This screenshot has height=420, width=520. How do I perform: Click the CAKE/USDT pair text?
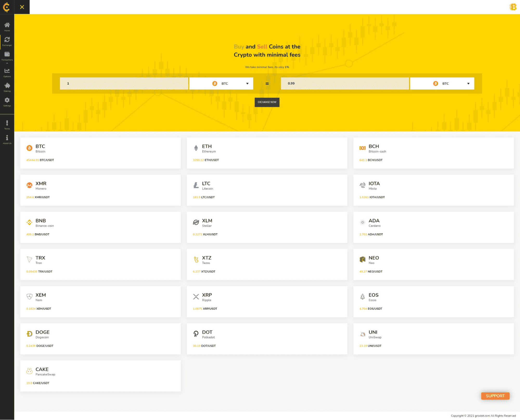41,383
